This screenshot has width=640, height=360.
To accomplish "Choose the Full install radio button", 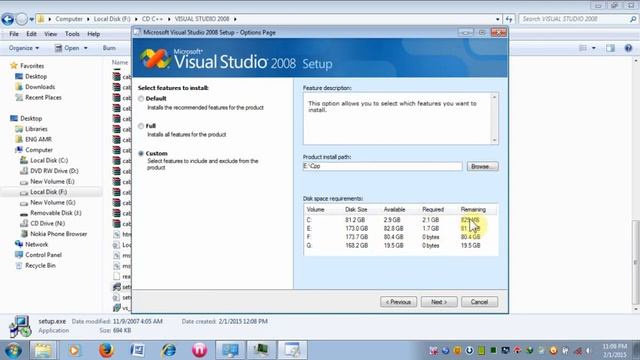I will click(x=141, y=126).
